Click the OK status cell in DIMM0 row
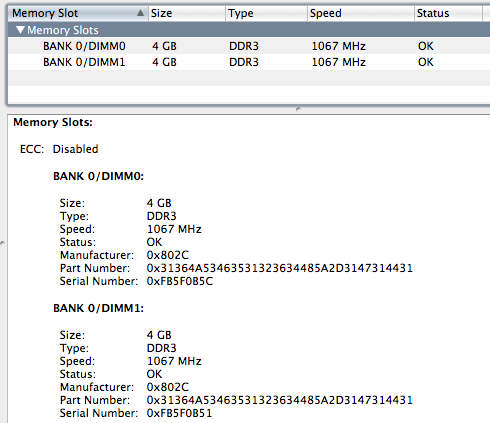Screen dimensions: 490x423 [x=426, y=46]
